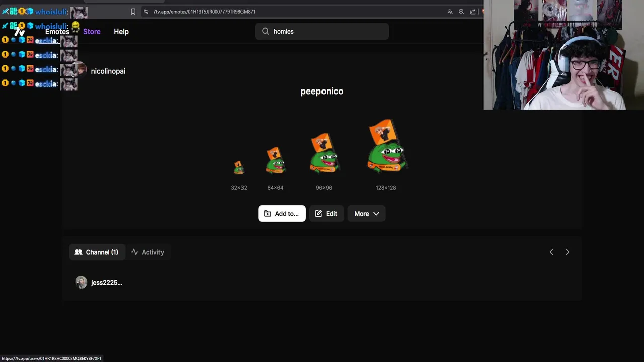
Task: Go to next channels page arrow
Action: (567, 252)
